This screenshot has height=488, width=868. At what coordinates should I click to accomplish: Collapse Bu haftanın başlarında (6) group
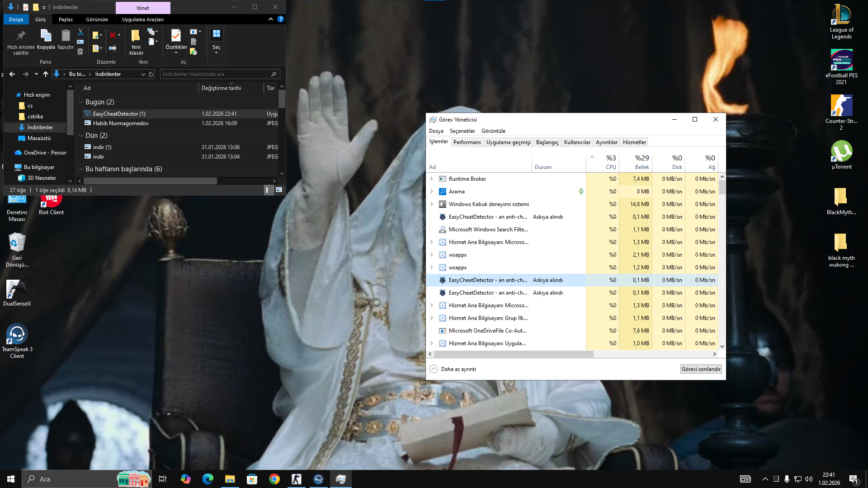(x=81, y=169)
